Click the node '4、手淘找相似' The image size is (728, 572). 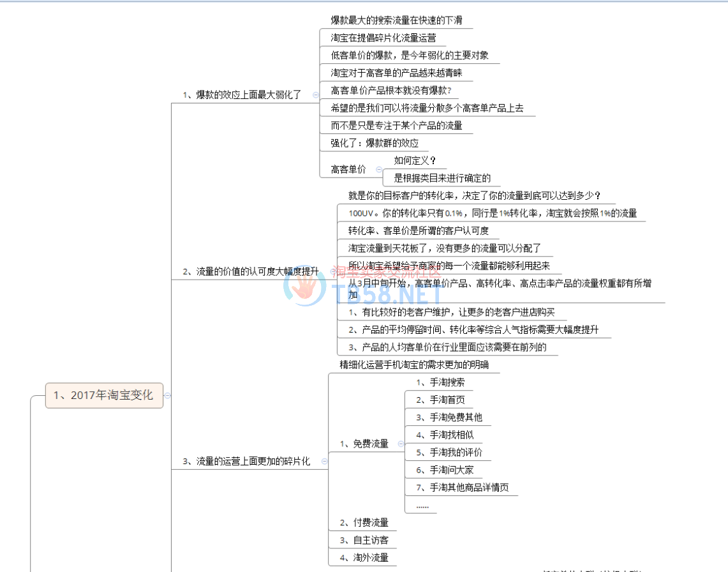pos(445,435)
